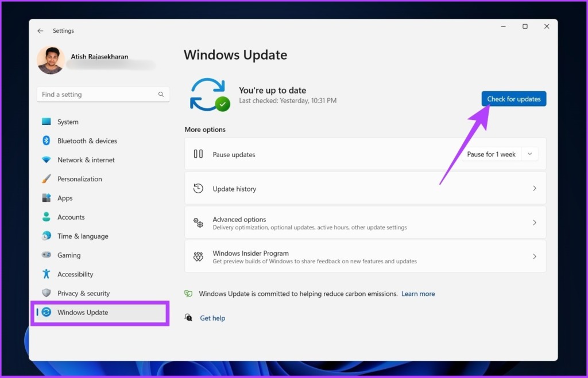Click the green leaf carbon icon
The height and width of the screenshot is (378, 588).
point(188,294)
